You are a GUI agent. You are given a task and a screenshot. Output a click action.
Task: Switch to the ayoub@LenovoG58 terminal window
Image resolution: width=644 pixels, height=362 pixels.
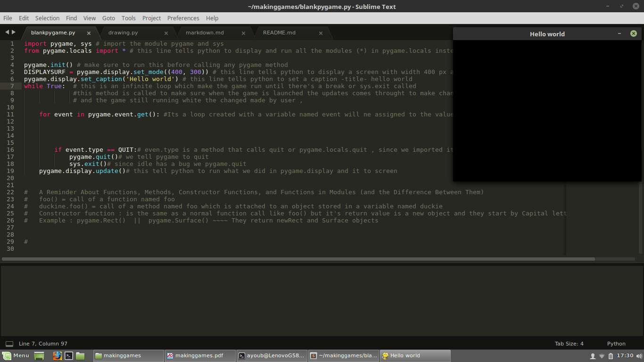pos(272,355)
